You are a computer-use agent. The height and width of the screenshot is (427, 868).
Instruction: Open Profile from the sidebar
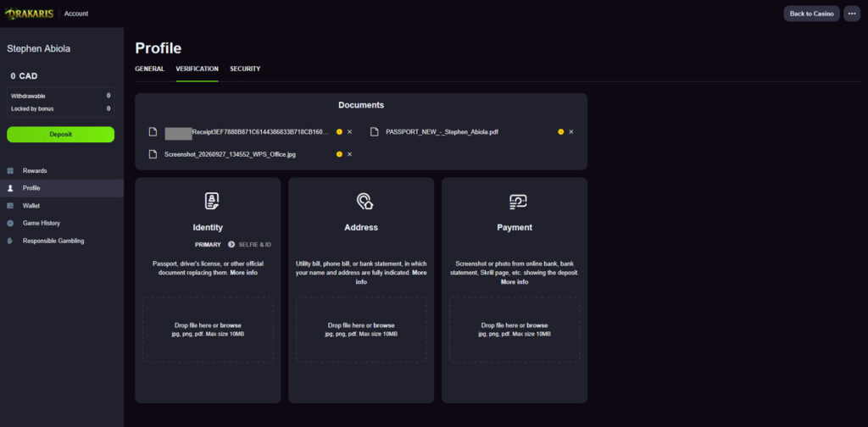pos(62,188)
